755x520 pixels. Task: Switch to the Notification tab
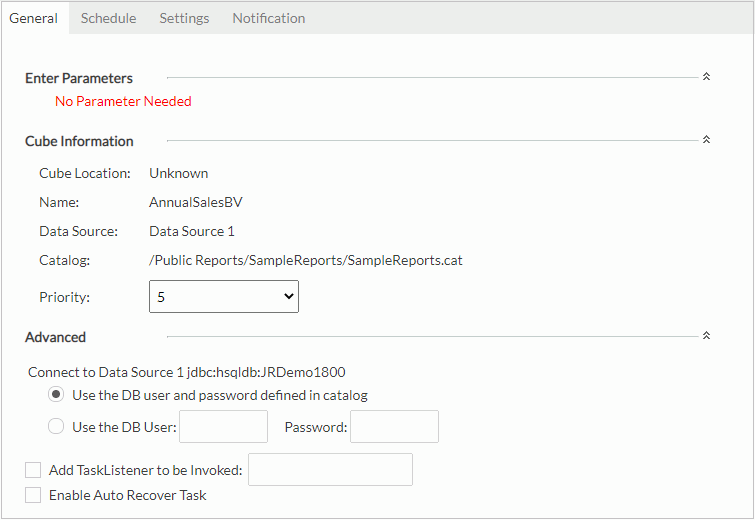coord(269,18)
